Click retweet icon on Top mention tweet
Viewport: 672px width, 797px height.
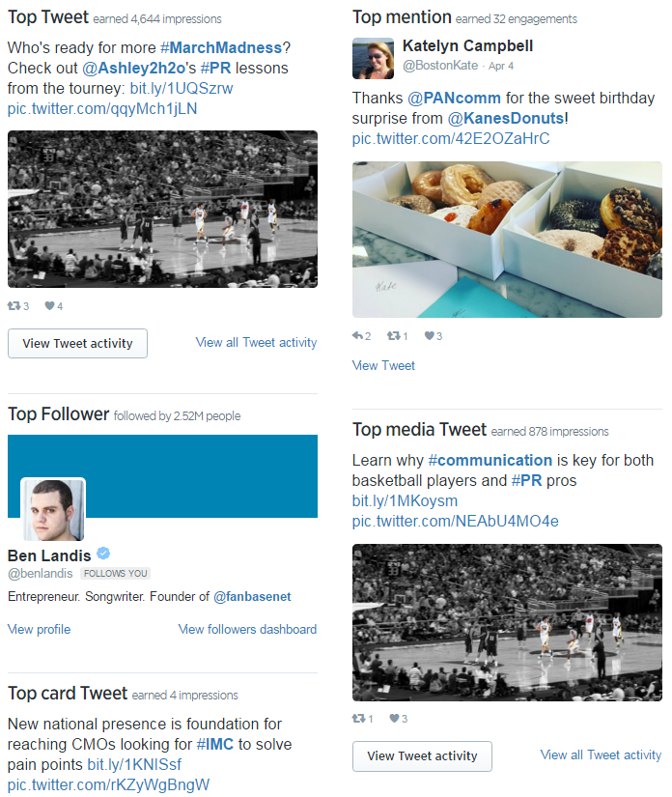tap(393, 335)
